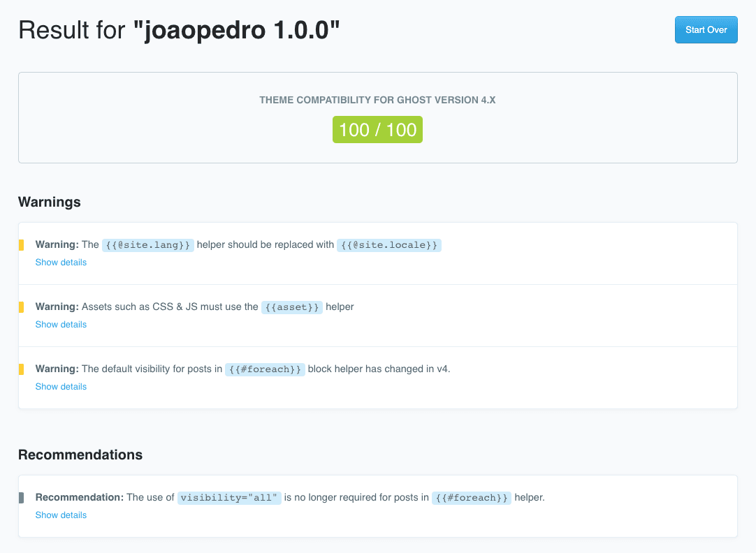
Task: Click the 100 / 100 score badge
Action: point(377,130)
